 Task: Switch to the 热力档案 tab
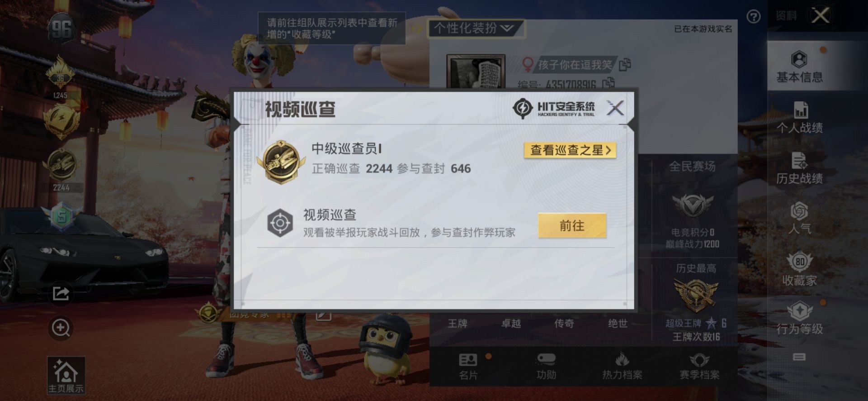coord(622,366)
